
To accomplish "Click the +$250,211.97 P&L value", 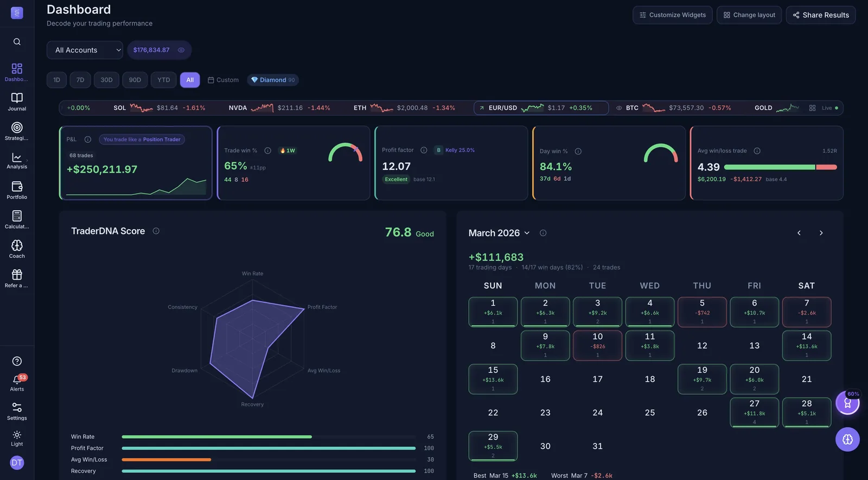I will pos(102,169).
